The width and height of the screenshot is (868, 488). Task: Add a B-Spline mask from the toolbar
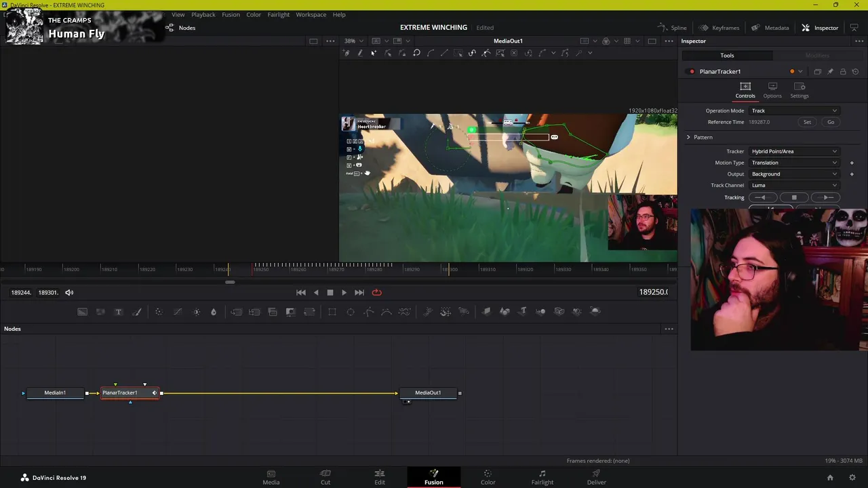click(x=387, y=312)
